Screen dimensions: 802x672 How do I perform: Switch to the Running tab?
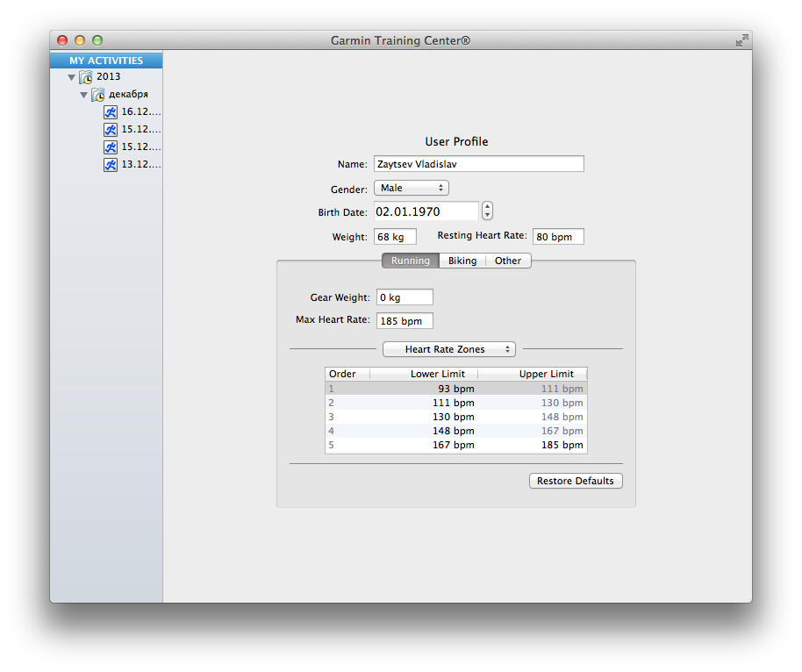(x=410, y=261)
